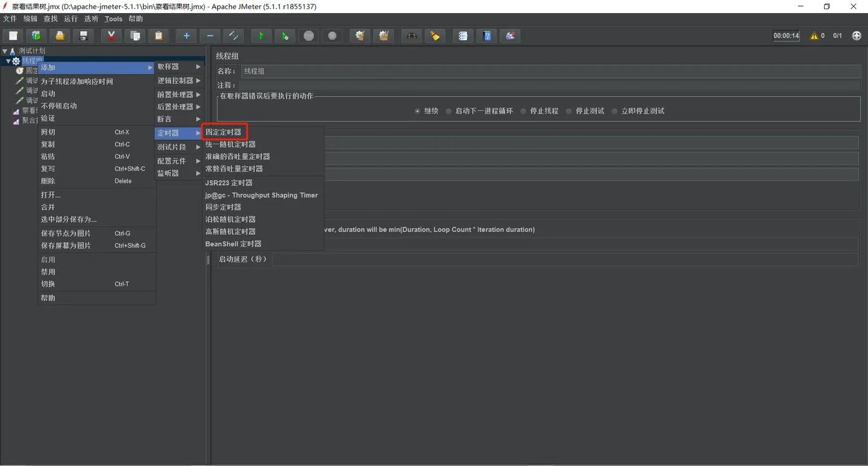The image size is (868, 466).
Task: Click the binoculars Search icon
Action: [x=411, y=36]
